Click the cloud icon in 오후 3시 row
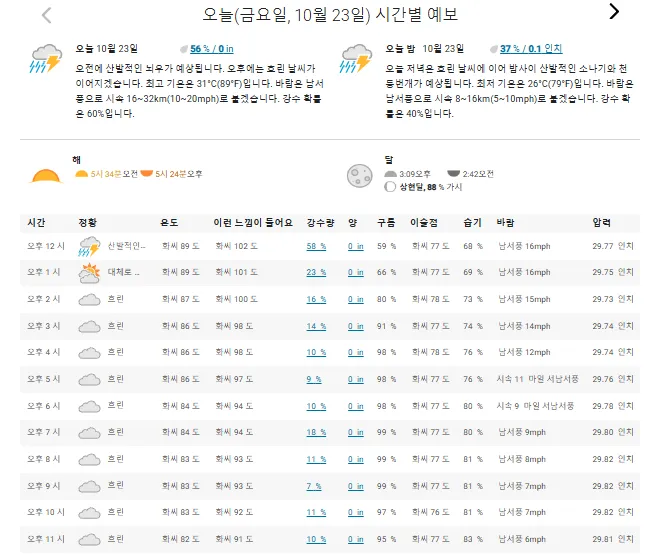Image resolution: width=658 pixels, height=554 pixels. [89, 327]
